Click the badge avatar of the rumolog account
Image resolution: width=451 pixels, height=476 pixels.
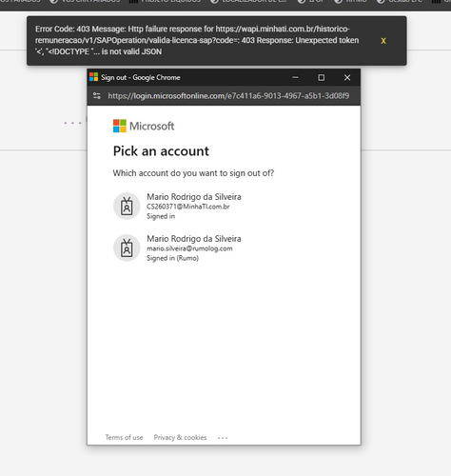point(127,248)
